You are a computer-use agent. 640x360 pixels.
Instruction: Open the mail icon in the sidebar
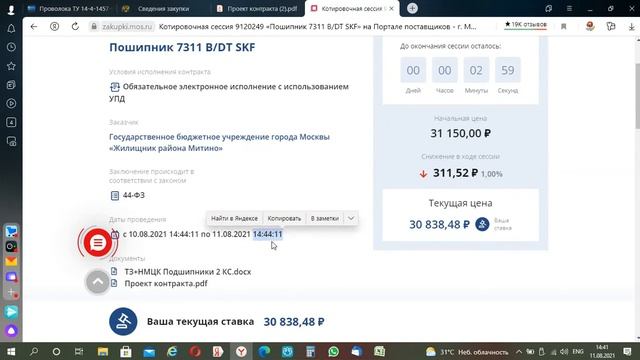pos(11,261)
